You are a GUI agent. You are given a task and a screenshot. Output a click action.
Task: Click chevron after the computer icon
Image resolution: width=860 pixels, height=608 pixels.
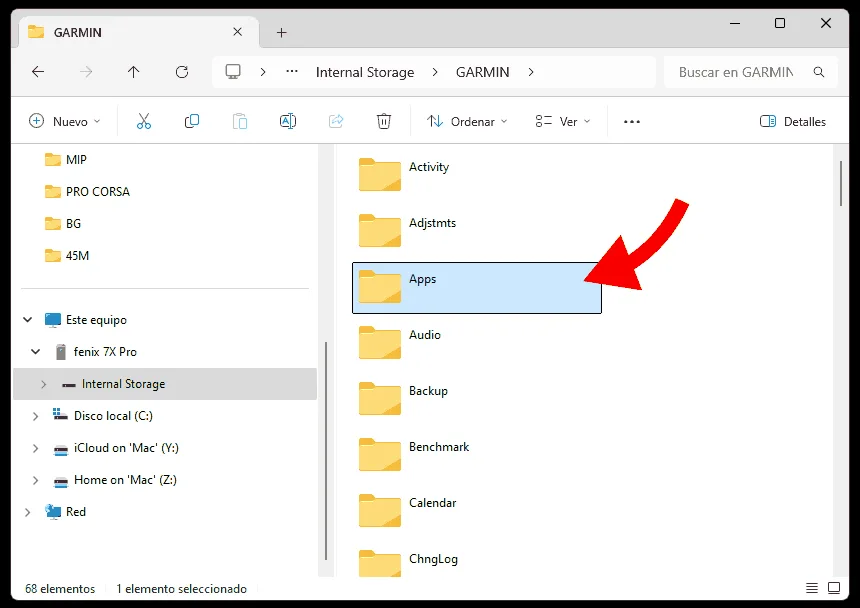coord(263,72)
